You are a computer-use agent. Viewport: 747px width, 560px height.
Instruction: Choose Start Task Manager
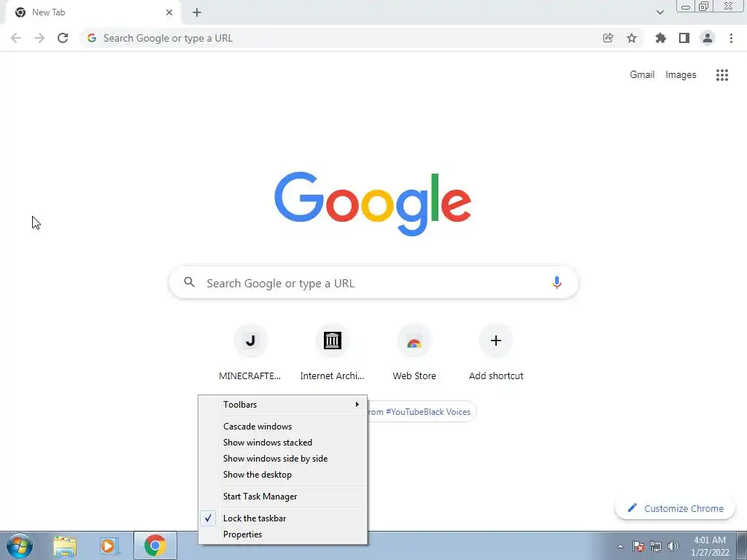tap(283, 496)
